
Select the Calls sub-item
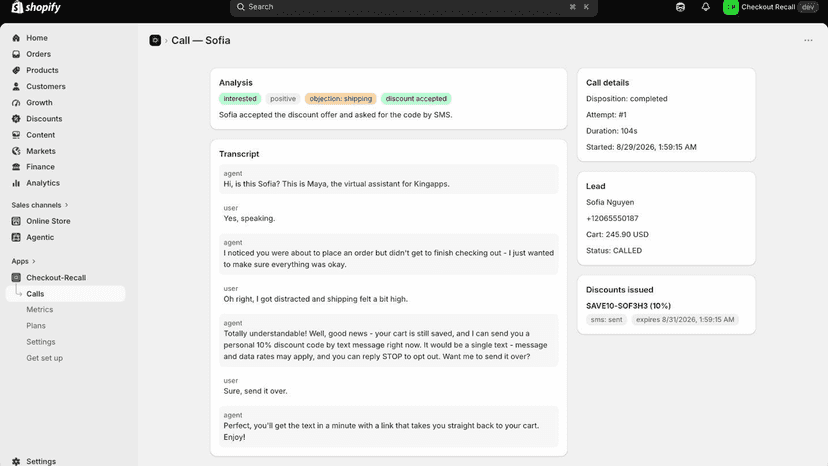65,294
